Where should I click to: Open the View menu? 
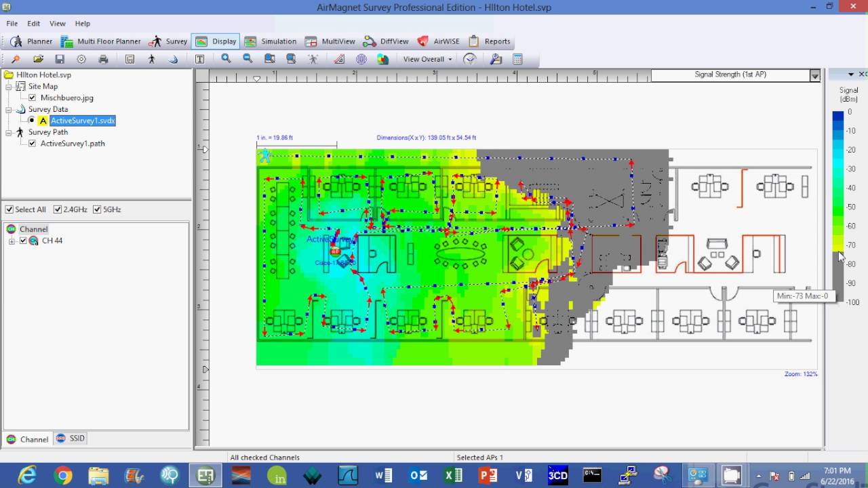coord(58,24)
